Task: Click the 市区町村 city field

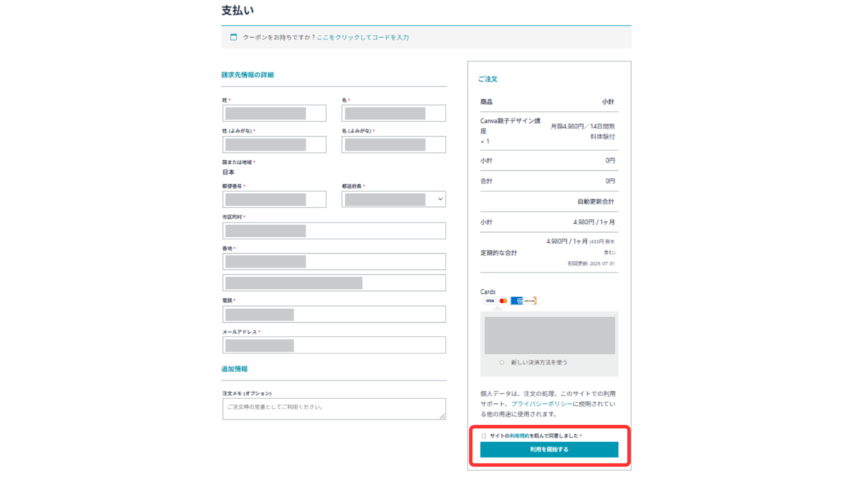Action: 334,231
